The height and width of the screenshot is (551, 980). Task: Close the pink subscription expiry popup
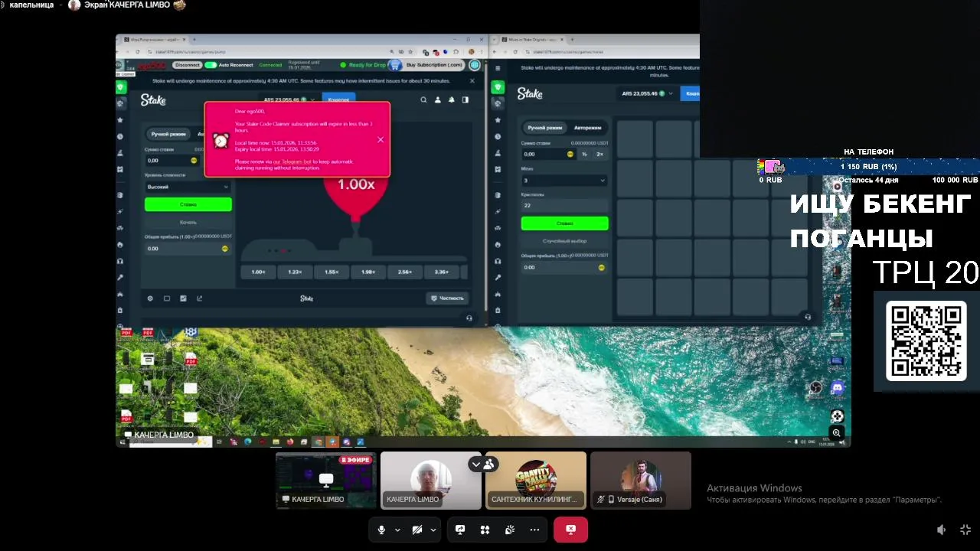coord(381,139)
